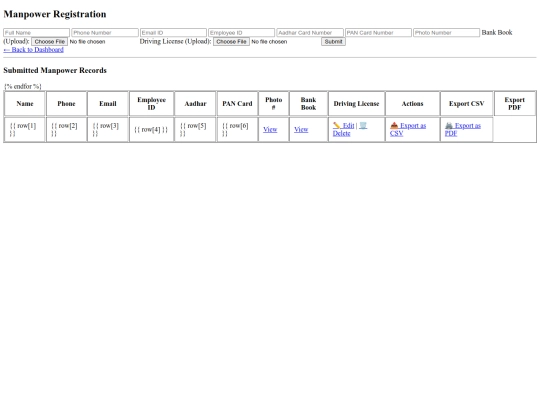
Task: Select the Email ID text box
Action: tap(173, 33)
